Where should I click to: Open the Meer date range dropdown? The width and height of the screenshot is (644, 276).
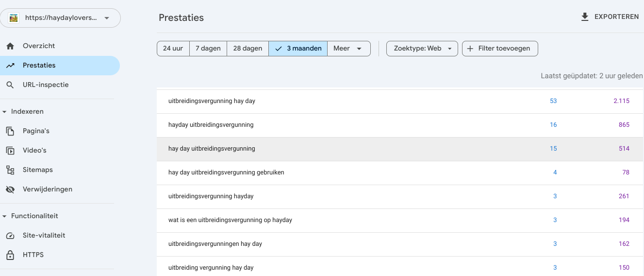click(x=349, y=49)
